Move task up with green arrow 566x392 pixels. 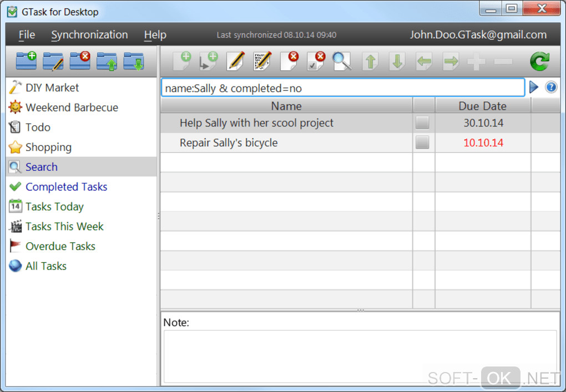point(370,62)
